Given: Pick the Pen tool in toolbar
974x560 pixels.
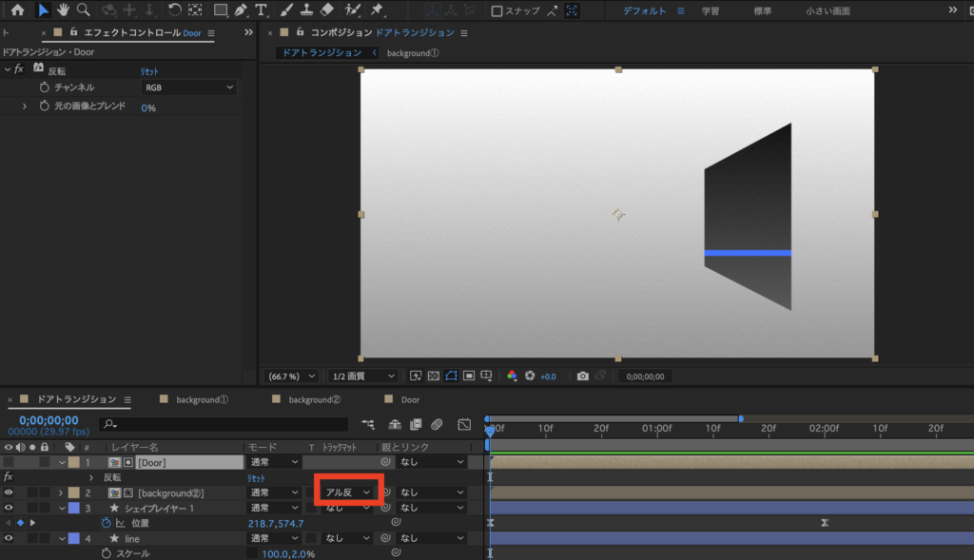Looking at the screenshot, I should pos(240,10).
